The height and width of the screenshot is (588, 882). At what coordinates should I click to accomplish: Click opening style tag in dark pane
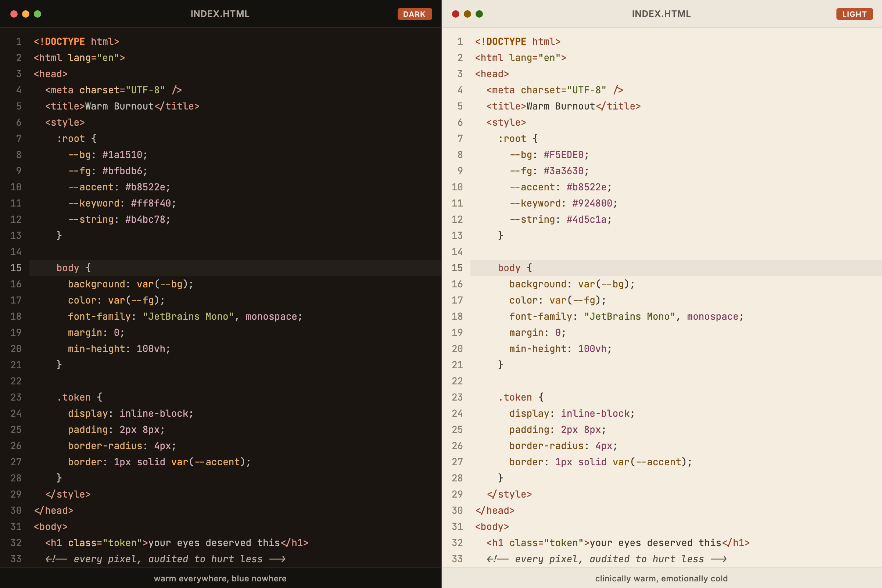point(65,123)
